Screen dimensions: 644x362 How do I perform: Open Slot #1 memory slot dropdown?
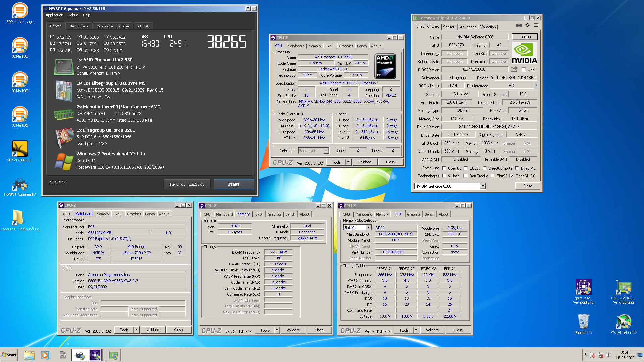357,228
